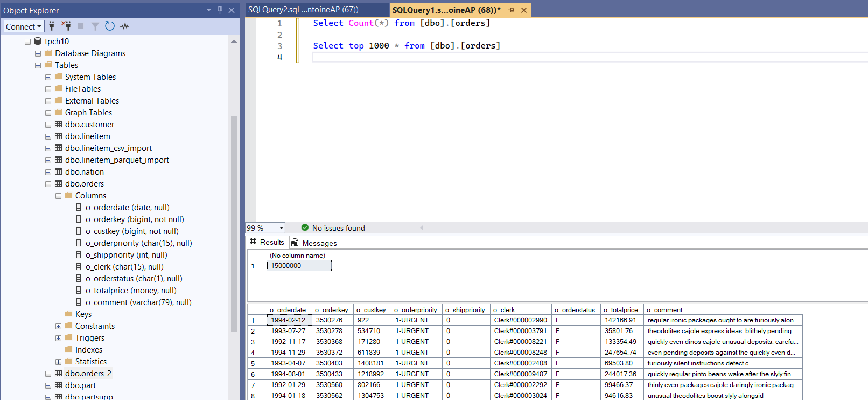Viewport: 868px width, 400px height.
Task: Click the Constraints folder icon
Action: coord(69,326)
